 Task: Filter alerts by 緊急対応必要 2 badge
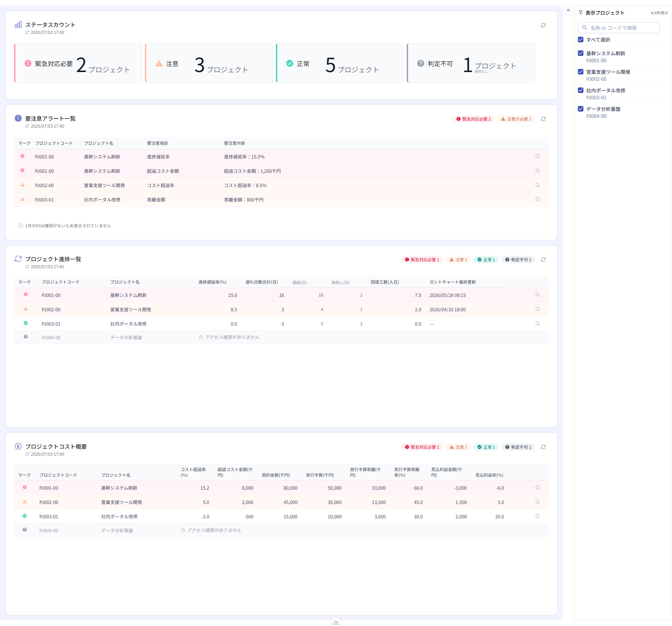pos(473,119)
